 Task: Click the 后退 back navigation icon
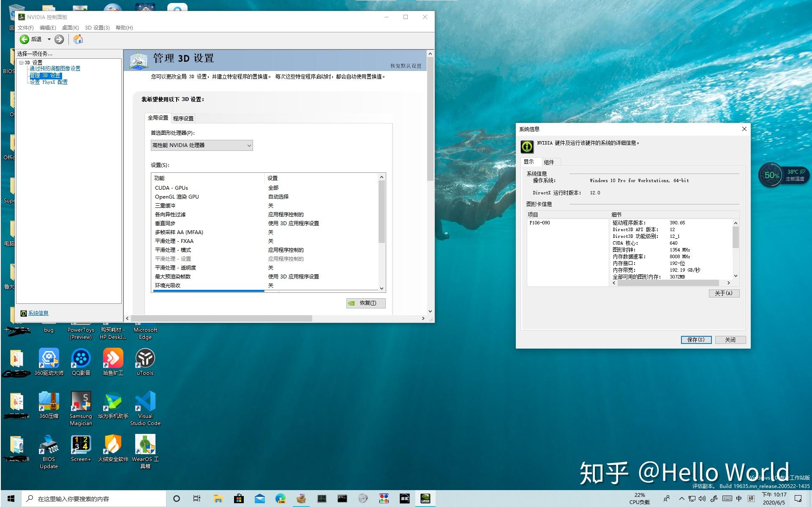(25, 39)
